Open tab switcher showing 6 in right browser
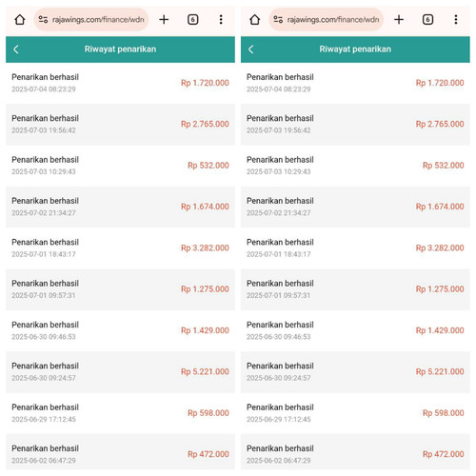This screenshot has height=476, width=476. pos(427,20)
